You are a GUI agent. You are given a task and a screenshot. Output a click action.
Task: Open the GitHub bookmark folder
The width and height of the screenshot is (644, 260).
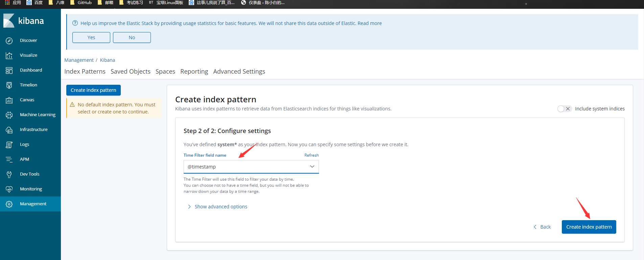pyautogui.click(x=81, y=3)
